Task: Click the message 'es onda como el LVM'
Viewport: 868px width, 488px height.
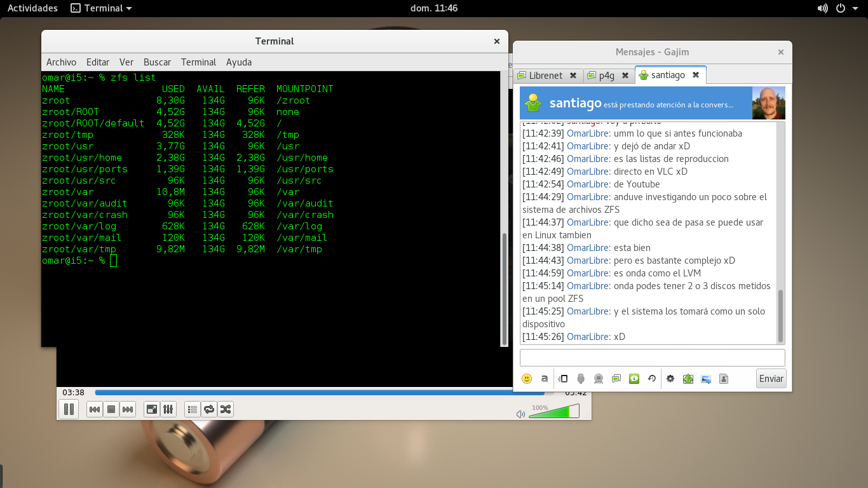Action: pos(657,273)
